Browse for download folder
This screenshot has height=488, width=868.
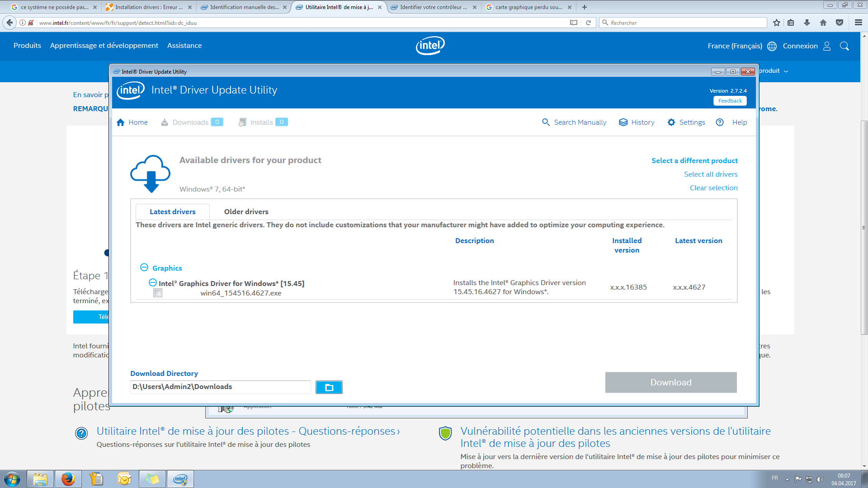point(329,387)
